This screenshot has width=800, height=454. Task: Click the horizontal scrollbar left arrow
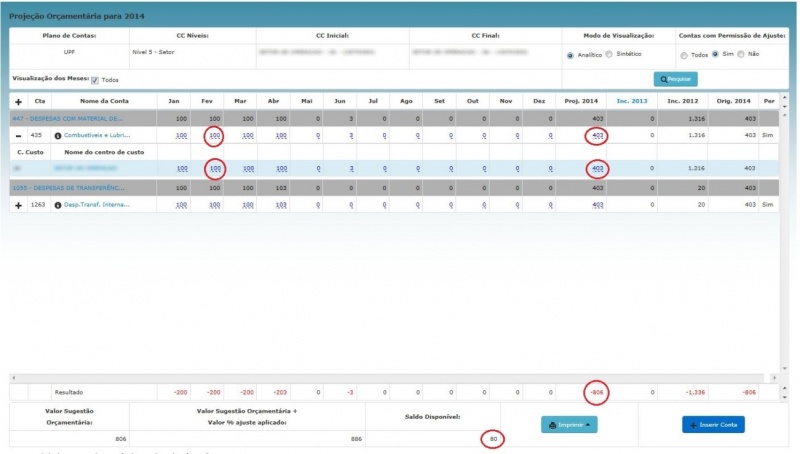click(13, 378)
